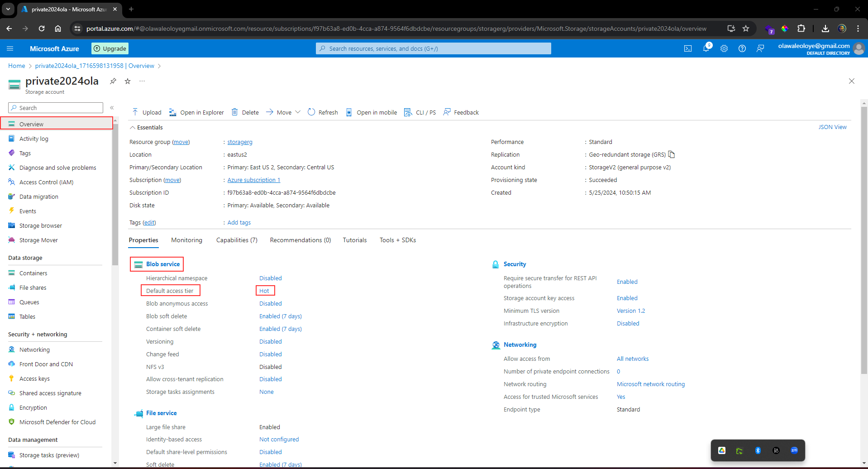Image resolution: width=868 pixels, height=469 pixels.
Task: Mark private2024ola as favorite with star
Action: 128,81
